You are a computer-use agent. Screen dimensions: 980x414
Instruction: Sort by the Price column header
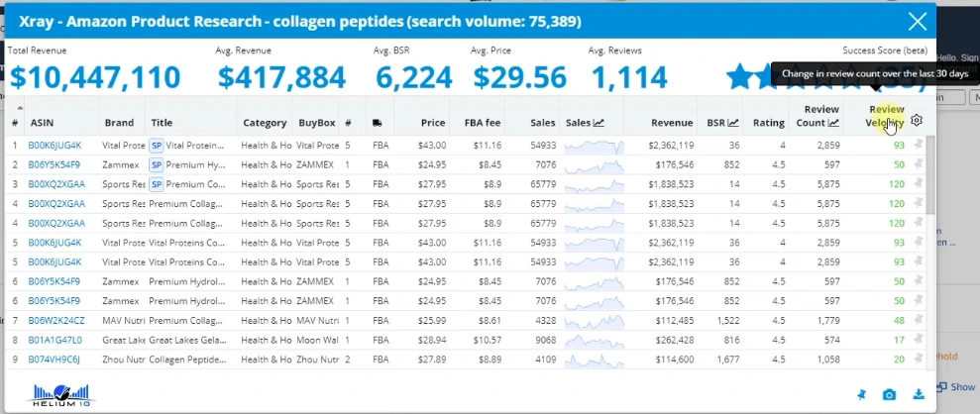coord(433,123)
